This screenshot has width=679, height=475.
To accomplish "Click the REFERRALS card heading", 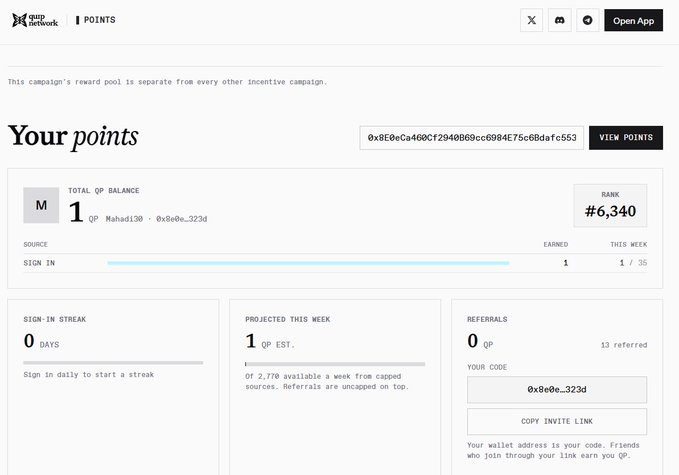I will pos(487,320).
